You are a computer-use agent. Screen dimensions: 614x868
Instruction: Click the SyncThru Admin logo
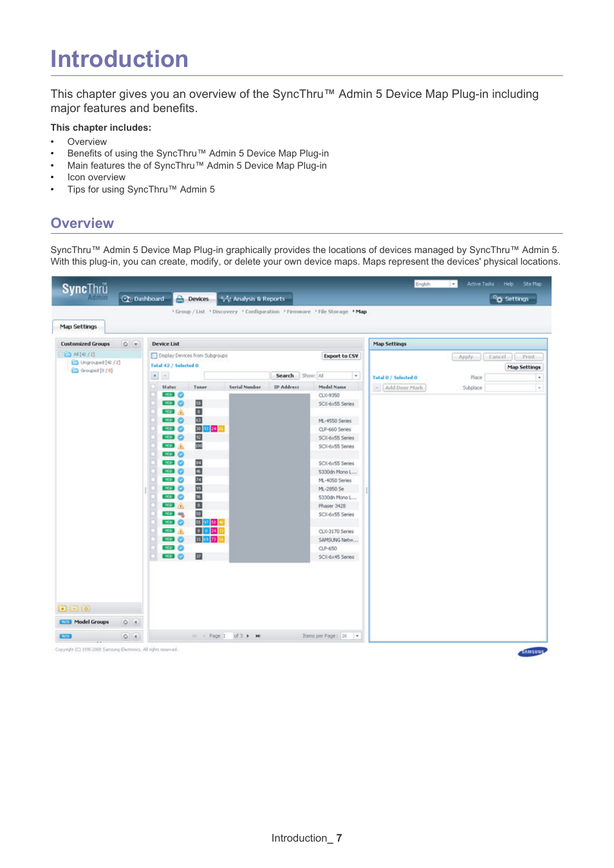[85, 291]
